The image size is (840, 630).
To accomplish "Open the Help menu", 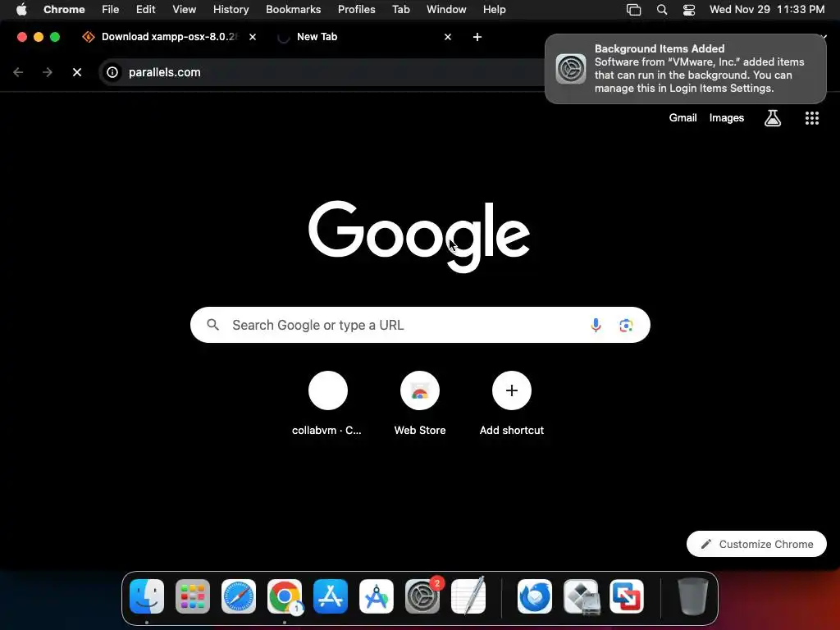I will [x=494, y=9].
